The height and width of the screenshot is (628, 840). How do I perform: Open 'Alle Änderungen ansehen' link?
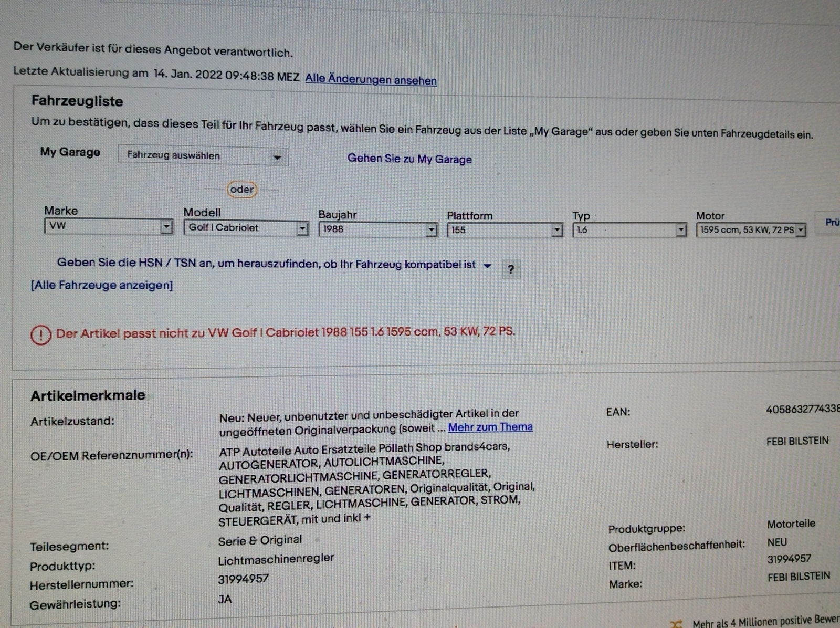tap(371, 79)
